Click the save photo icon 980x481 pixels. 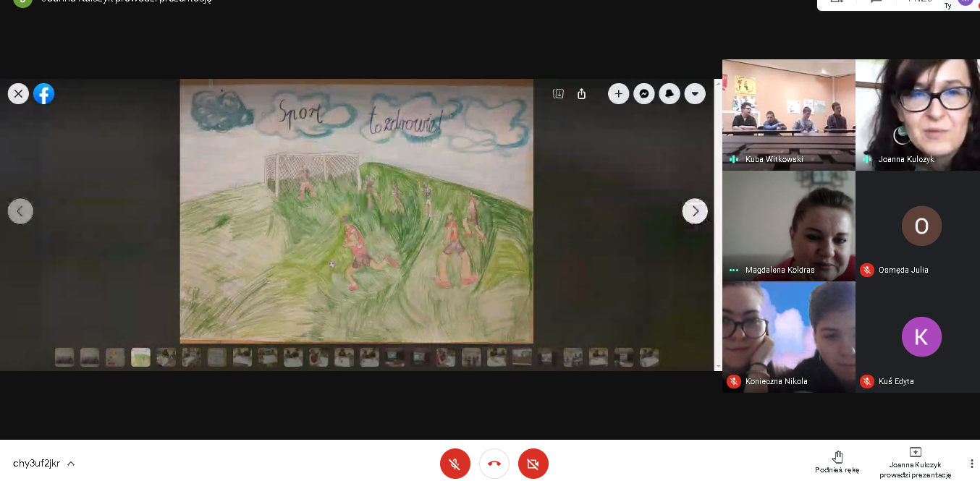tap(558, 93)
